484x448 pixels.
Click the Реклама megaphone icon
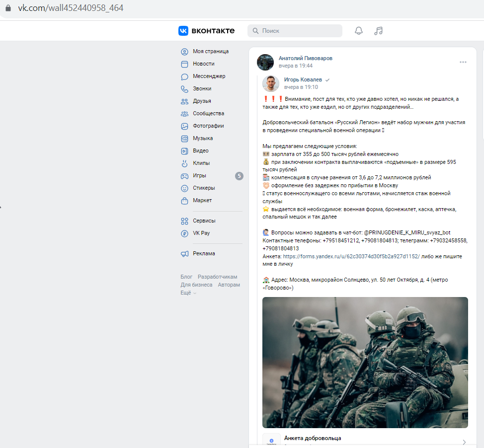184,254
